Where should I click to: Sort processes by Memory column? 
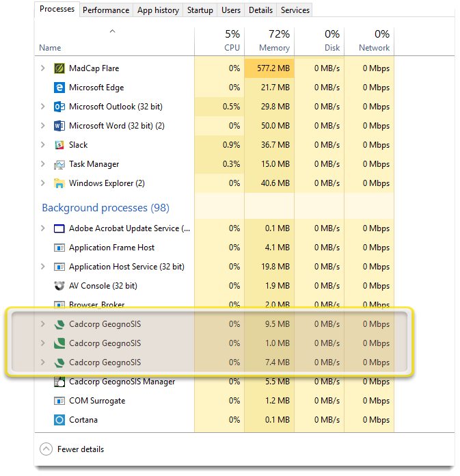(x=269, y=41)
